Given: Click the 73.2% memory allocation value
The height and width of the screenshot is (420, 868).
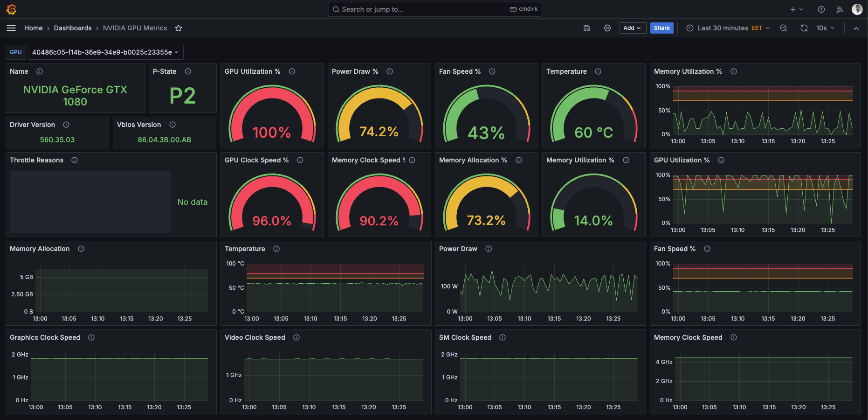Looking at the screenshot, I should pos(486,220).
